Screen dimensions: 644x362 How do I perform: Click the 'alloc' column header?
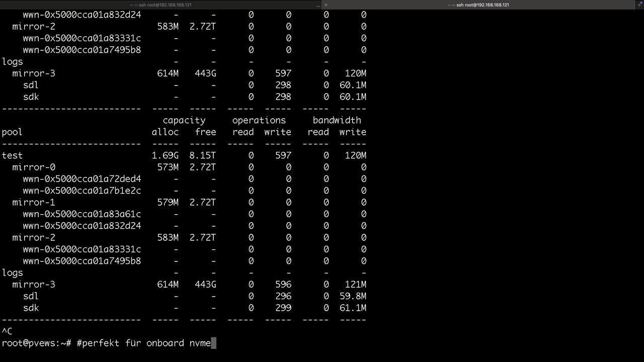(x=165, y=132)
